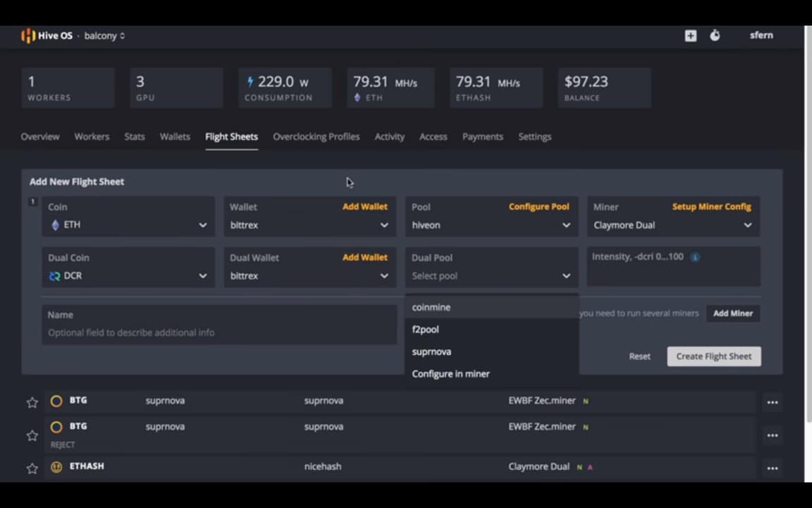This screenshot has height=508, width=812.
Task: Click N badge in REJECT EWBF row
Action: 586,427
